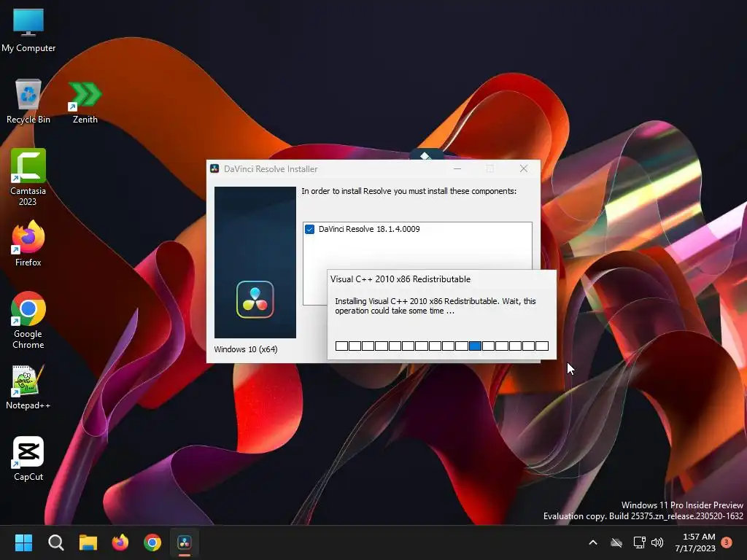Click the DaVinci Resolve Installer title text
This screenshot has width=747, height=560.
point(271,168)
